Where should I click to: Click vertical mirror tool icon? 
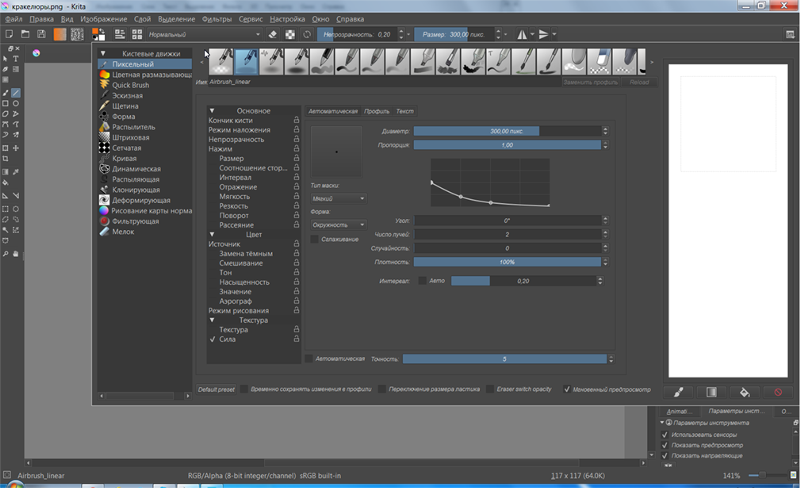pos(543,34)
